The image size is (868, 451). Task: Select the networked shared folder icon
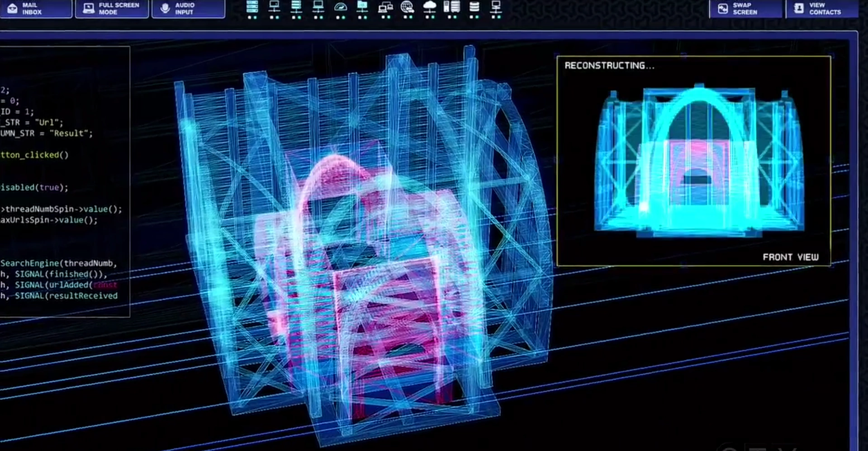pos(362,7)
